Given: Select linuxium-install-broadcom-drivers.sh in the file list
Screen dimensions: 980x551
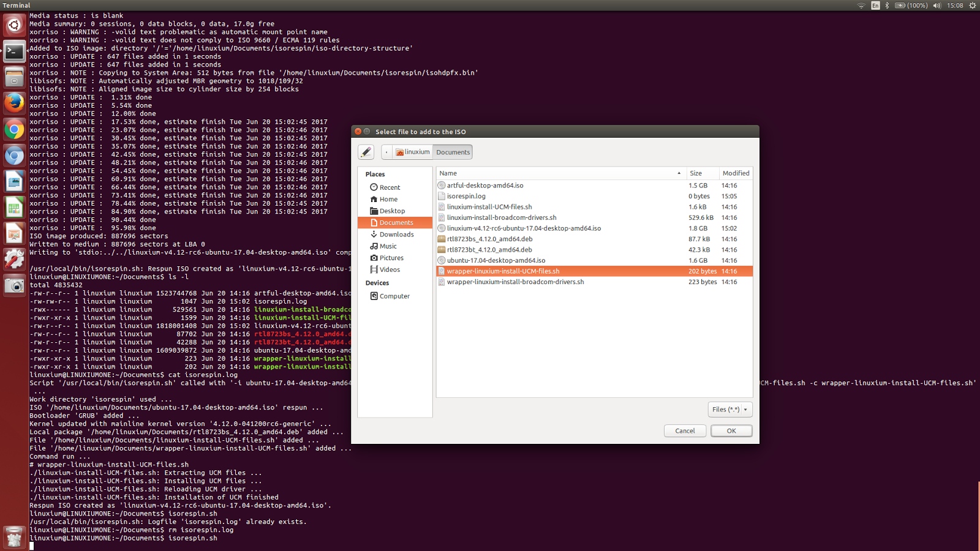Looking at the screenshot, I should coord(595,217).
